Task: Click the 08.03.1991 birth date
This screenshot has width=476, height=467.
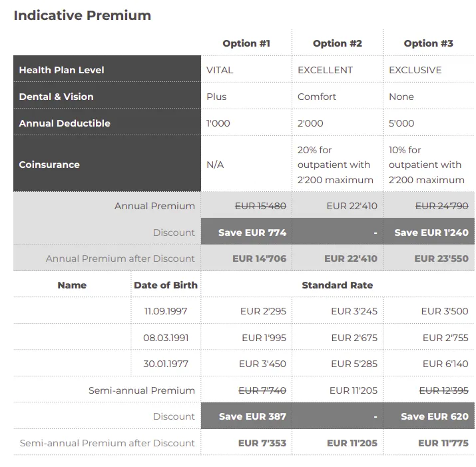Action: pyautogui.click(x=166, y=338)
